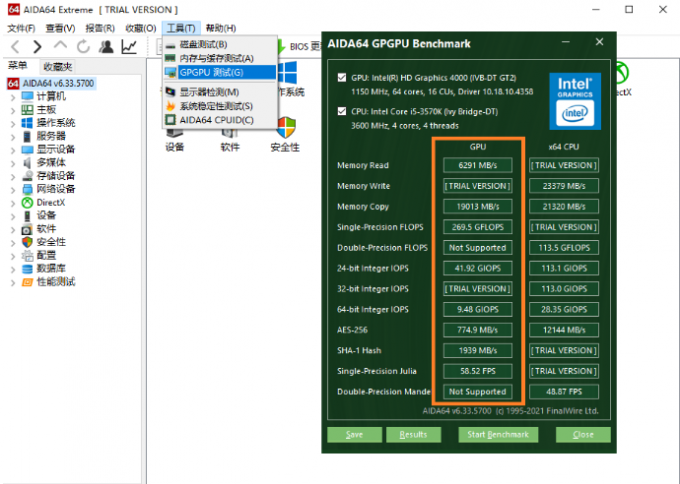Expand the 主板 tree node
This screenshot has height=484, width=680.
[x=13, y=110]
